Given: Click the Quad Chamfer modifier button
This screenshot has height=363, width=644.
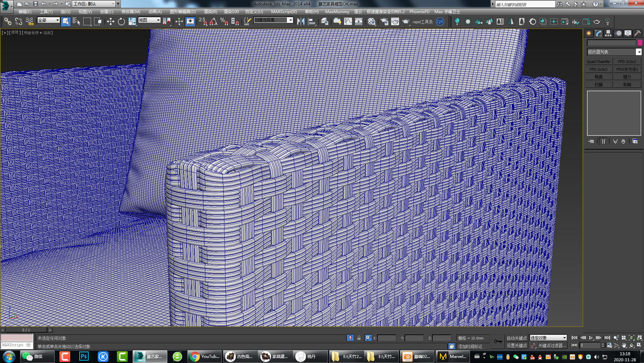Looking at the screenshot, I should (x=598, y=61).
